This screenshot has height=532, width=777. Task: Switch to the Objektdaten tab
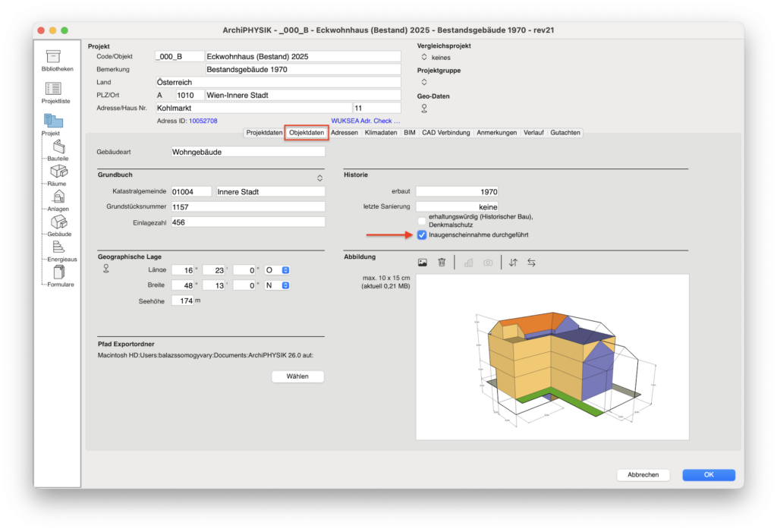[x=307, y=133]
